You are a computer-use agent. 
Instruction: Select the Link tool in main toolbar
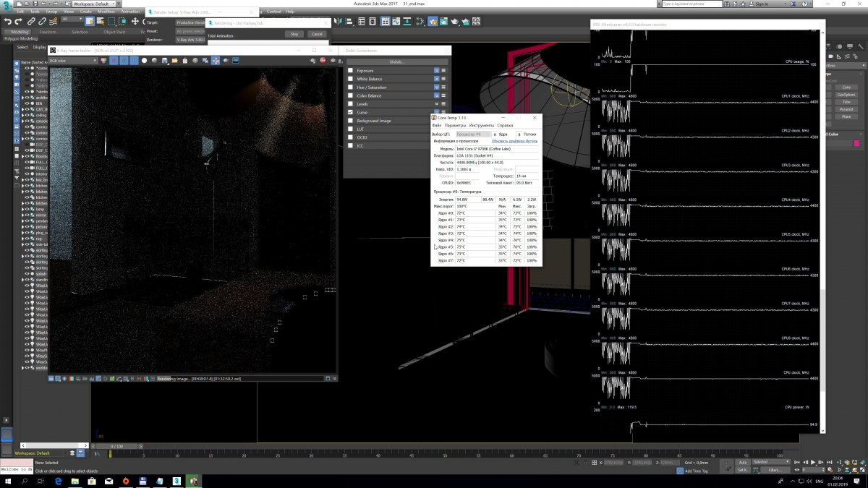pyautogui.click(x=31, y=22)
